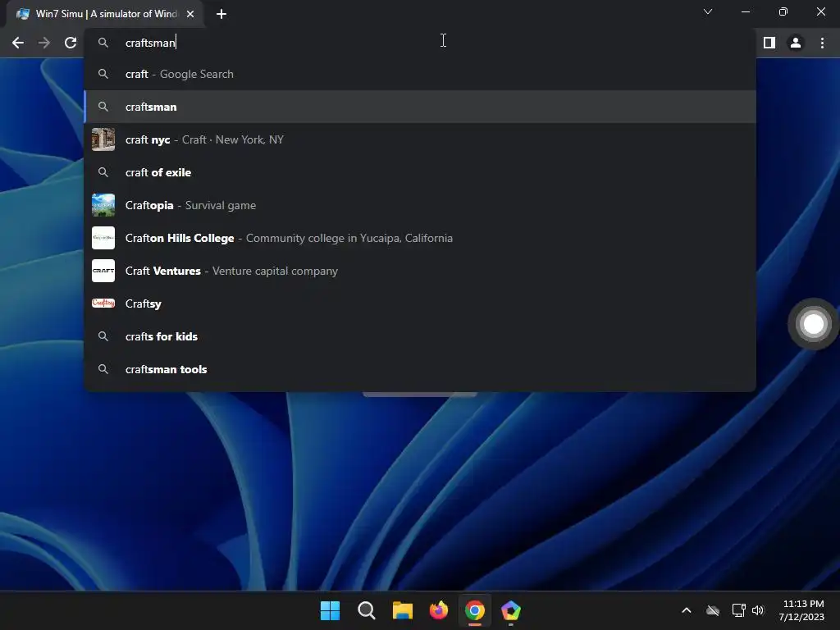Open the colorful pentagon taskbar app
This screenshot has height=630, width=840.
(x=510, y=610)
